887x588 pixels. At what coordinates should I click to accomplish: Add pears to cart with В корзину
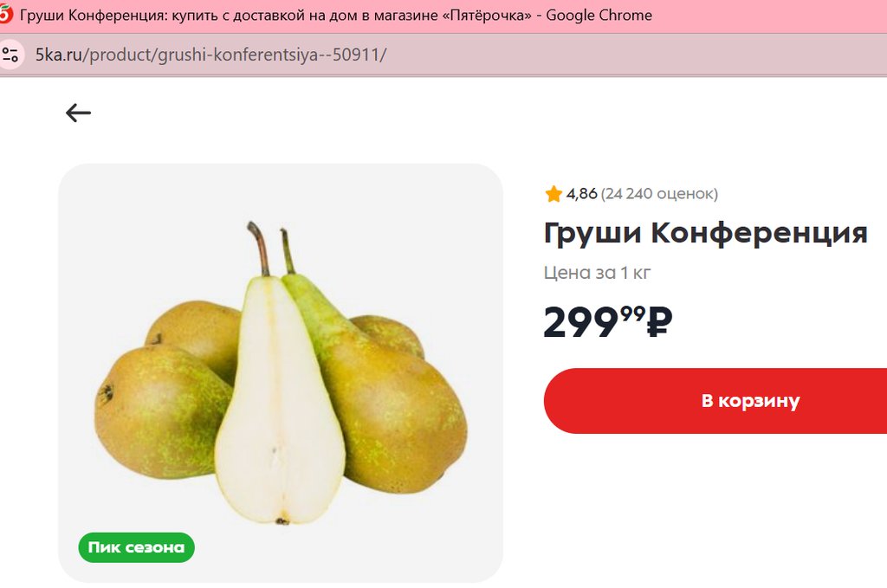coord(715,401)
